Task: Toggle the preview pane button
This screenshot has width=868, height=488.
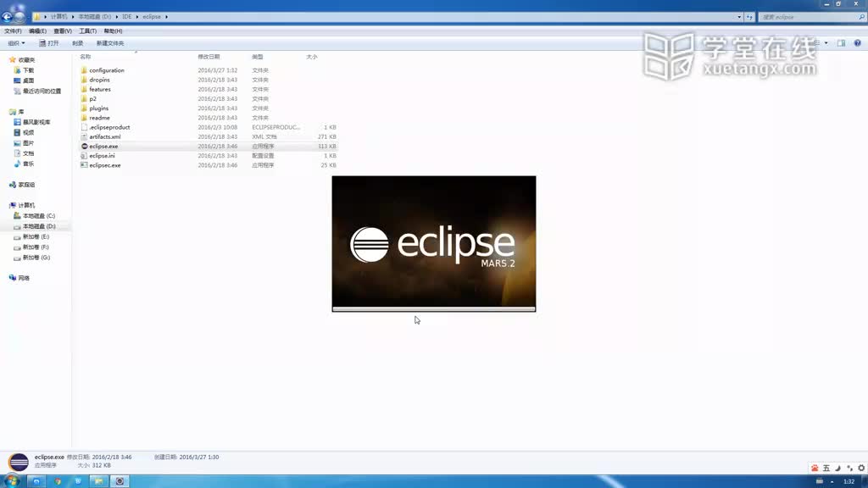Action: 842,43
